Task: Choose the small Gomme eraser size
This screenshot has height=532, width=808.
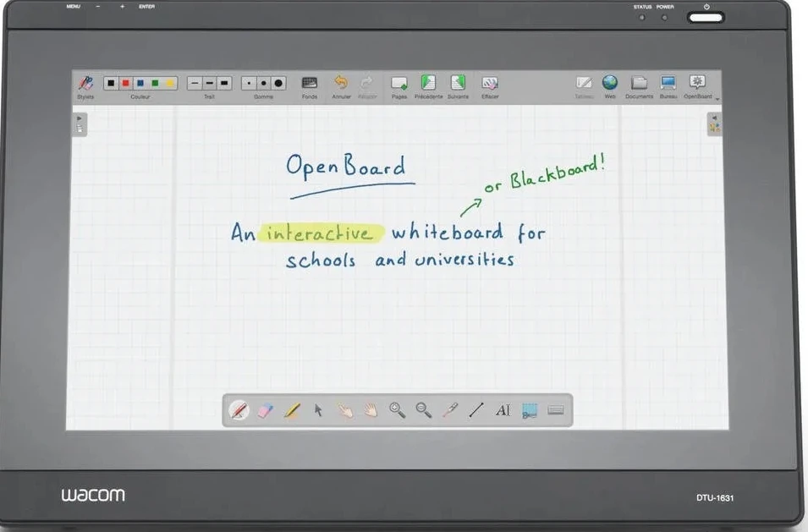Action: point(249,83)
